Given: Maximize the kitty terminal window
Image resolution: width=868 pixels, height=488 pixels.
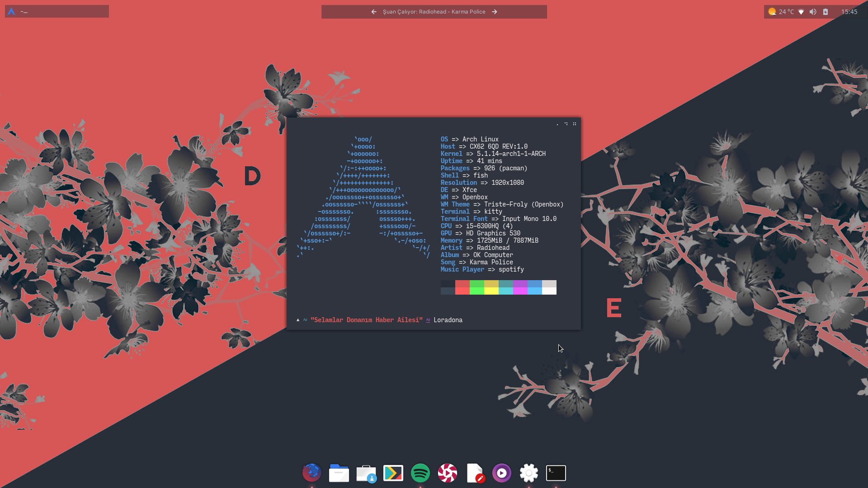Looking at the screenshot, I should (x=566, y=124).
